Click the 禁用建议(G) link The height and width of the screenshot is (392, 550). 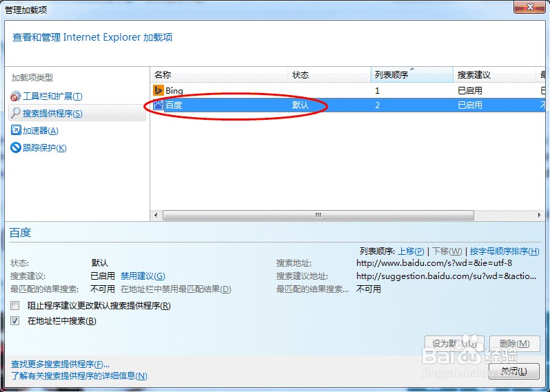[143, 276]
